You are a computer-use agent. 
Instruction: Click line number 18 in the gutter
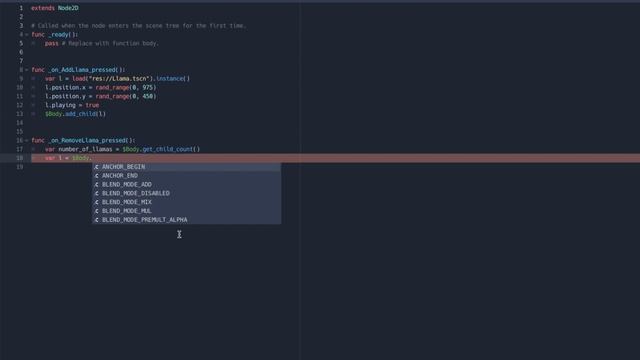20,158
